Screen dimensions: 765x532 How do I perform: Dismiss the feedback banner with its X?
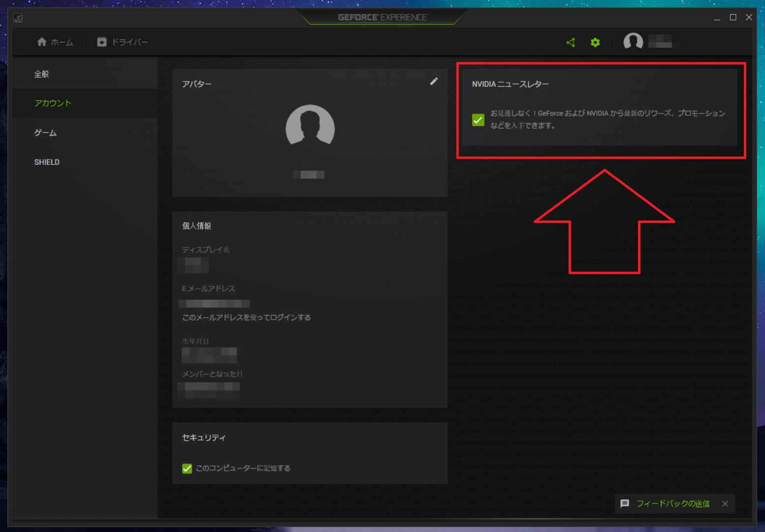(725, 503)
